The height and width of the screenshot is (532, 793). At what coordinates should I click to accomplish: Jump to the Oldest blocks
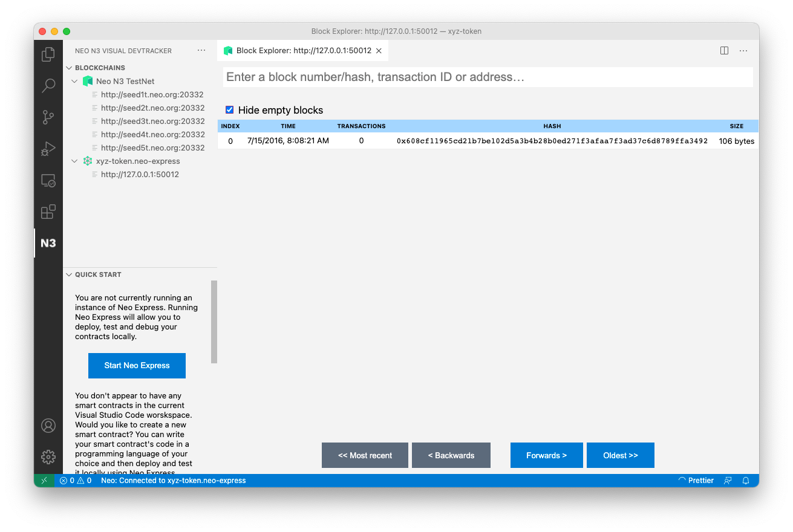[x=621, y=455]
